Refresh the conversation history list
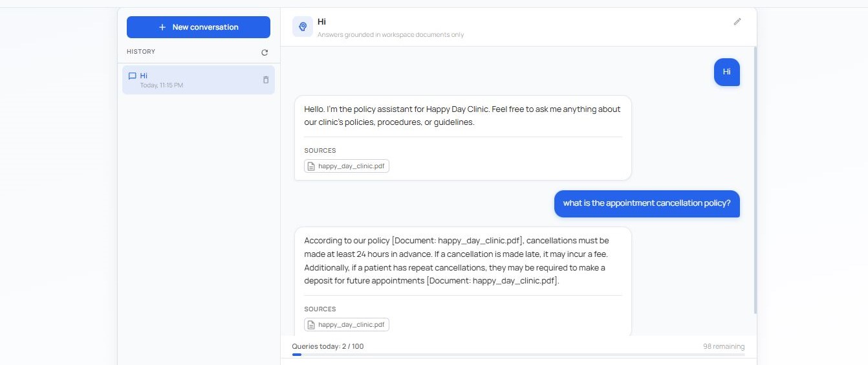This screenshot has width=868, height=365. (x=265, y=52)
